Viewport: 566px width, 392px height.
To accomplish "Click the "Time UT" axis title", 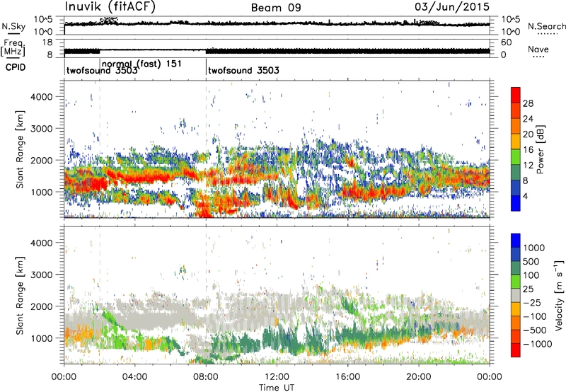I will [277, 387].
